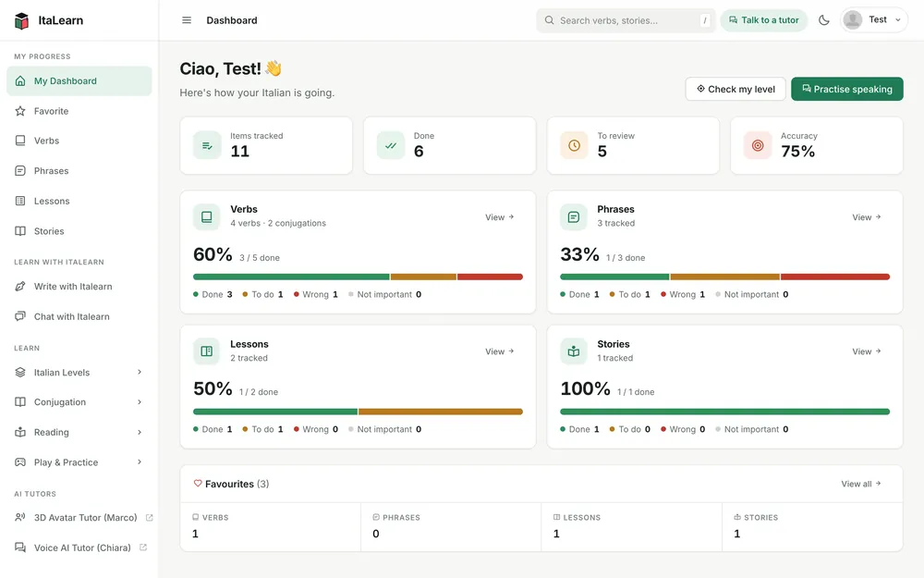
Task: Click the ItaLearn logo icon
Action: pos(22,20)
